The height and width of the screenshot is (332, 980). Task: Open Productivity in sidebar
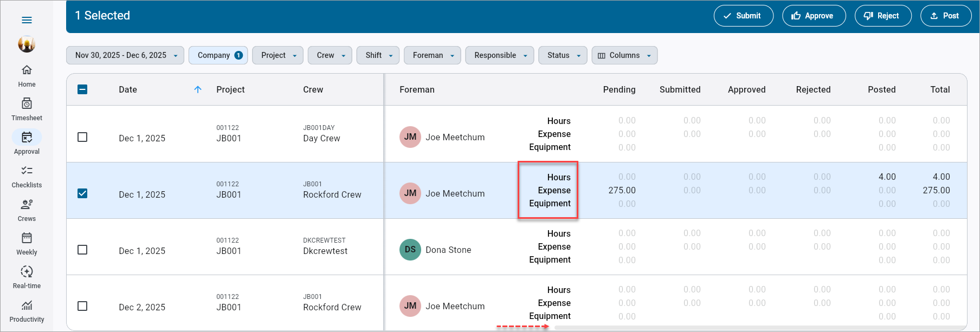(27, 311)
